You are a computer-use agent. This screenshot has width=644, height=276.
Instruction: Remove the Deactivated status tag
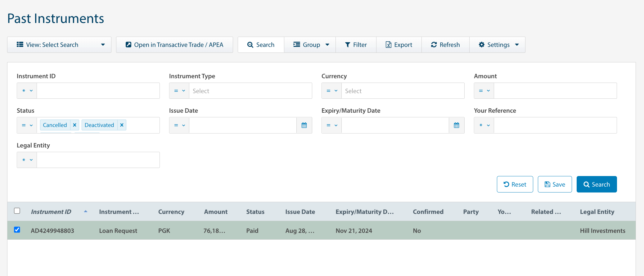[122, 125]
